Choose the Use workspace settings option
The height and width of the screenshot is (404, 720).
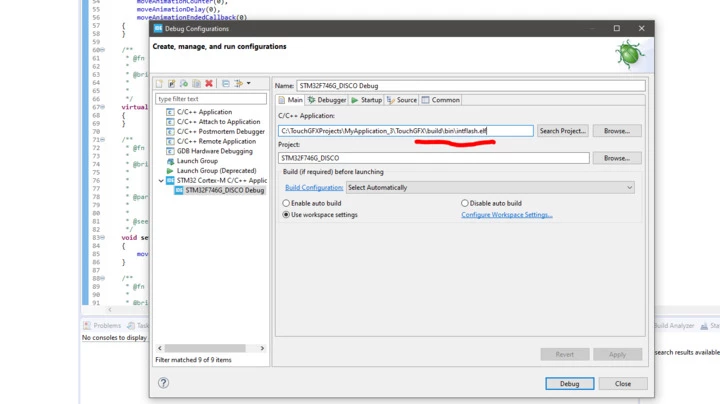coord(286,214)
